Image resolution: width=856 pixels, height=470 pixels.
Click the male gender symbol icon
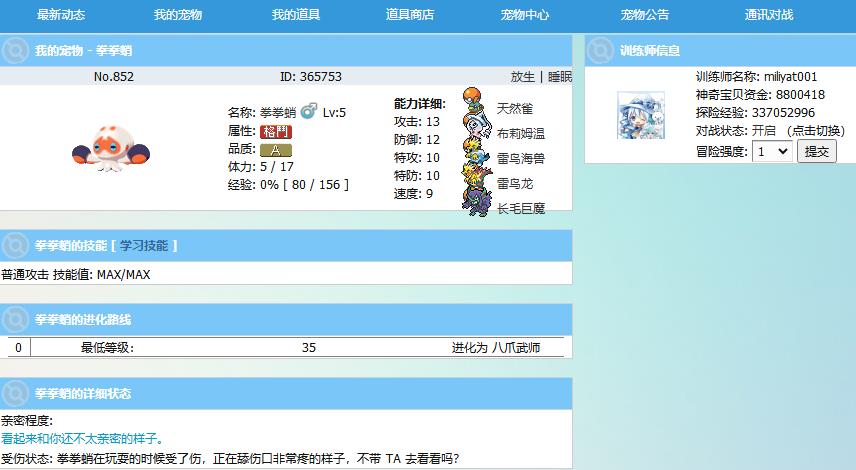tap(308, 111)
